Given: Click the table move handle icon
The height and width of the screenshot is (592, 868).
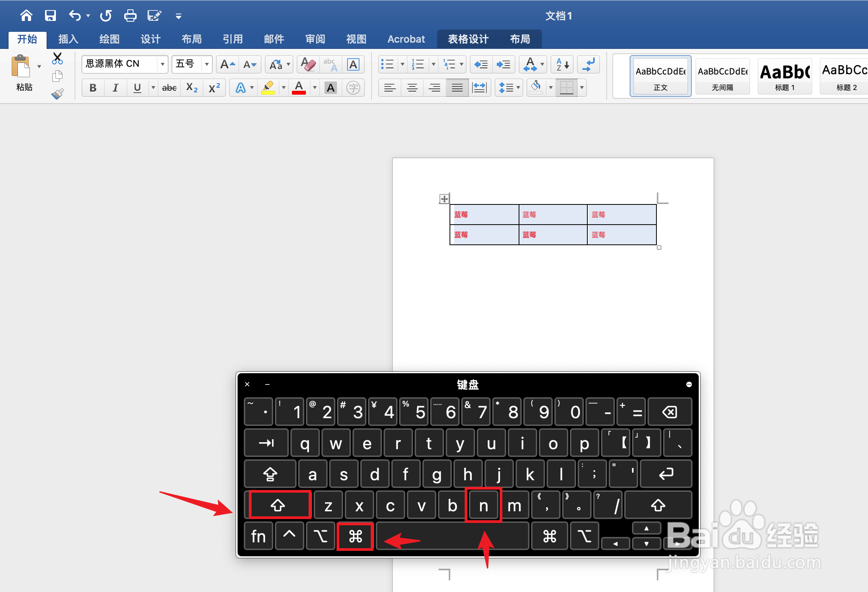Looking at the screenshot, I should click(x=444, y=199).
